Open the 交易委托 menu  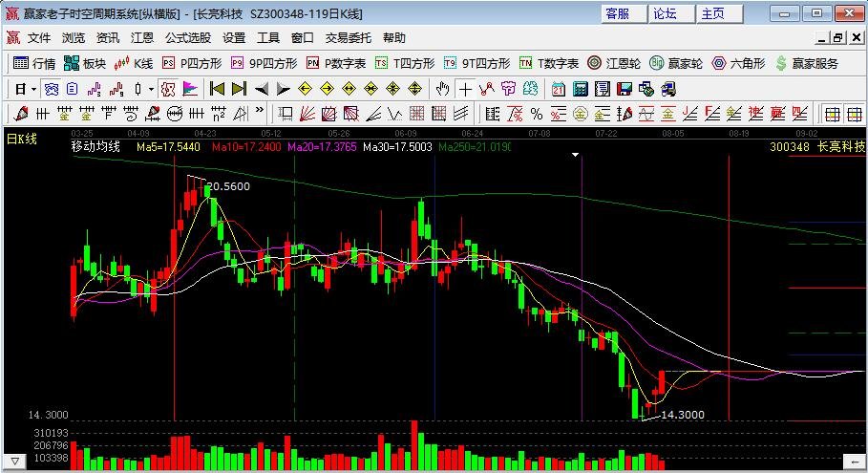point(349,37)
